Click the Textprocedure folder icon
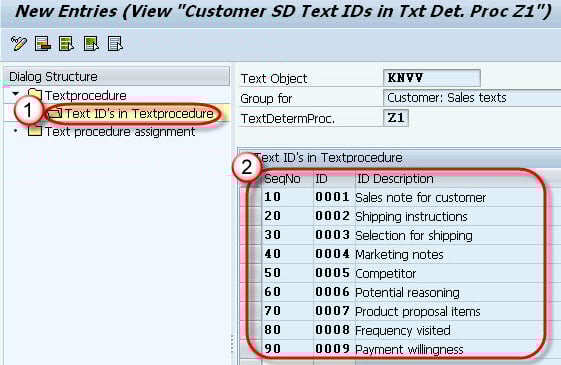 tap(35, 95)
